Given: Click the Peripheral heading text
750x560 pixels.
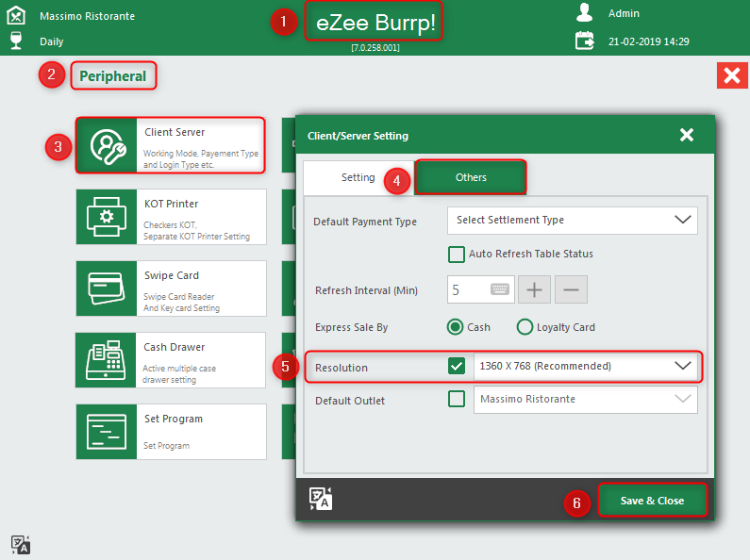Looking at the screenshot, I should coord(113,76).
